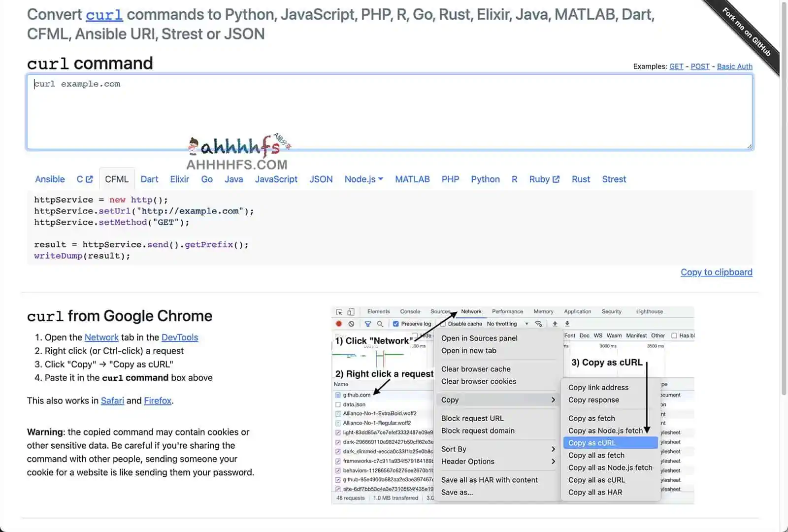Switch to the Python language tab
This screenshot has height=532, width=788.
point(485,179)
